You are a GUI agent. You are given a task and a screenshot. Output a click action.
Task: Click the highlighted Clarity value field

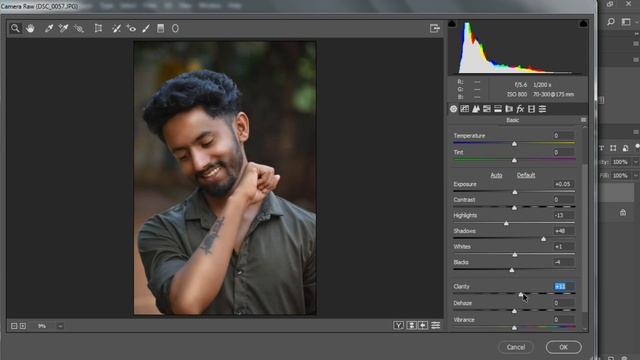tap(563, 287)
